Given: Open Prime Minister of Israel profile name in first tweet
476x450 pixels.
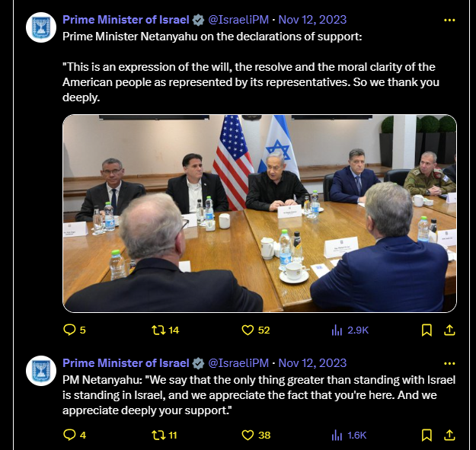Looking at the screenshot, I should (126, 20).
